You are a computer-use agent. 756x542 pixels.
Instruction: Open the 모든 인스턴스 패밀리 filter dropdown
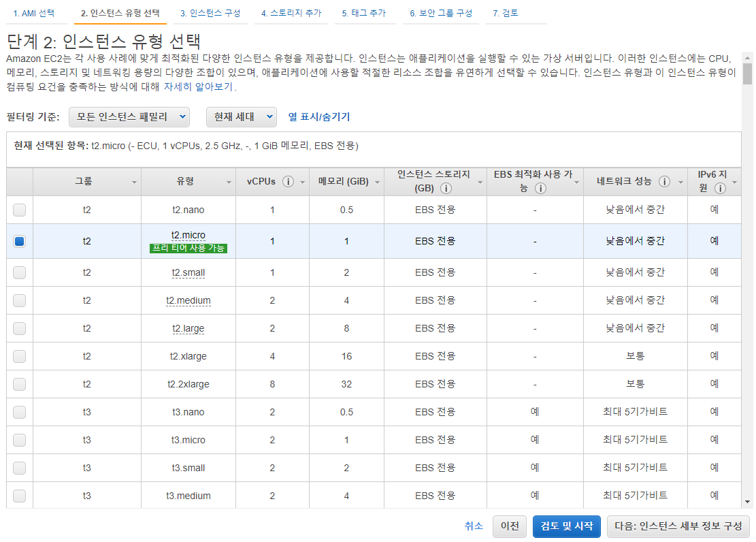click(x=129, y=117)
